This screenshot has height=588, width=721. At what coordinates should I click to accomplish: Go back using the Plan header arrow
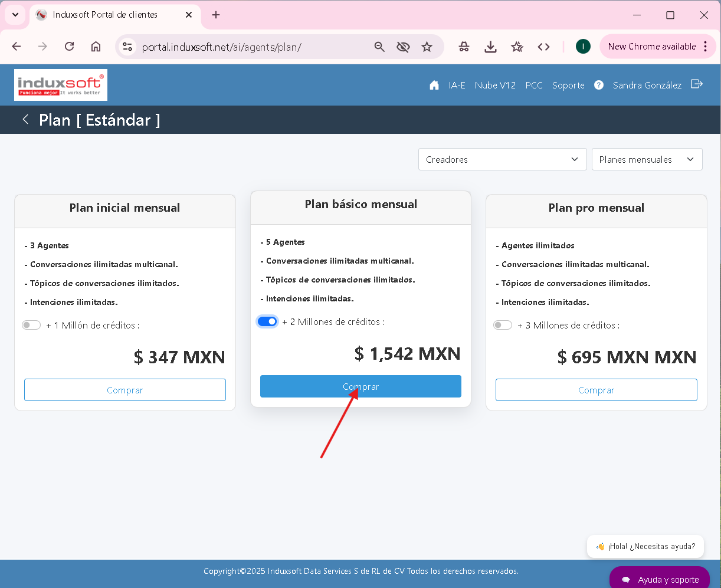click(x=25, y=120)
